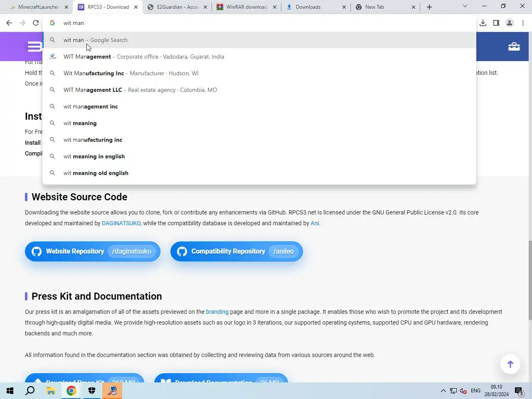Open the tab search chevron
532x399 pixels.
(465, 6)
